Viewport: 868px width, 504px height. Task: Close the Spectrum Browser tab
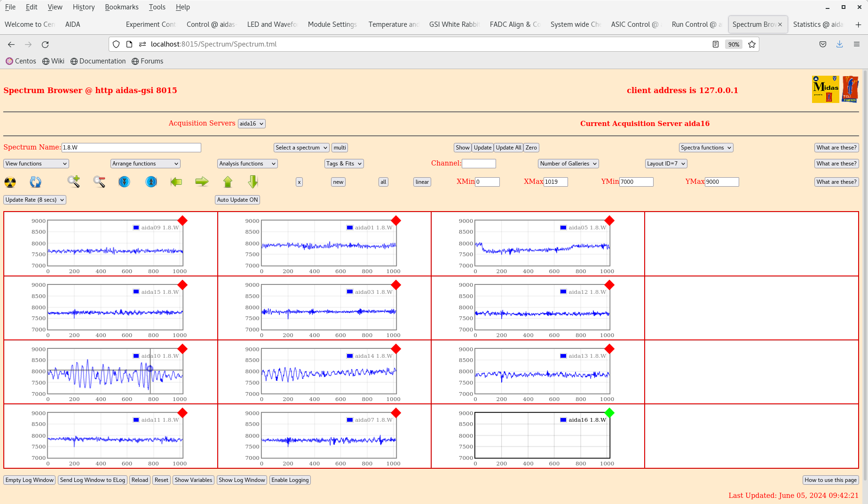point(780,24)
